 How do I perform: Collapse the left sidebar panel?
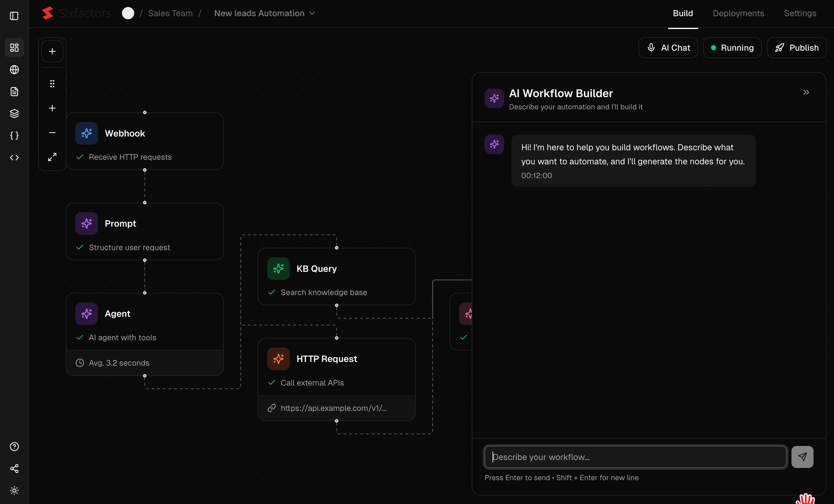click(14, 16)
